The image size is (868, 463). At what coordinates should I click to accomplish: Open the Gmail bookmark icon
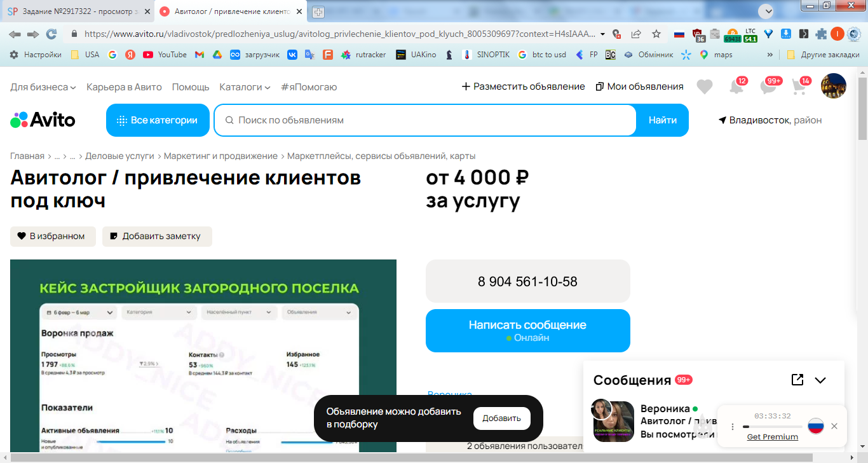[x=200, y=55]
